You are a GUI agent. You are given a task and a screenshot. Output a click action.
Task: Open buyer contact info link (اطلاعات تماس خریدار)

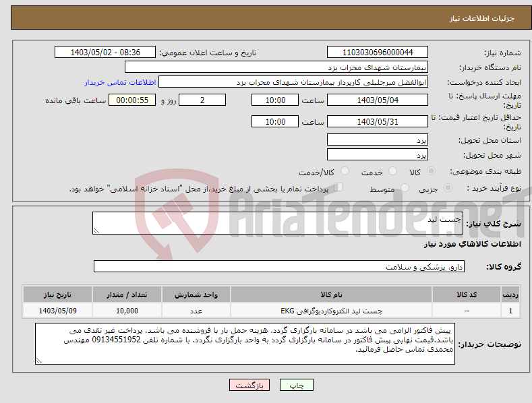tap(120, 82)
